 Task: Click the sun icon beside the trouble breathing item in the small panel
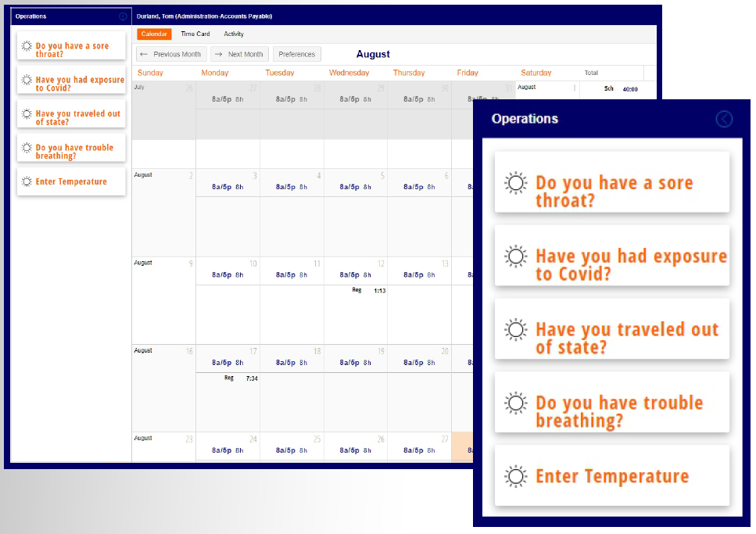[27, 148]
